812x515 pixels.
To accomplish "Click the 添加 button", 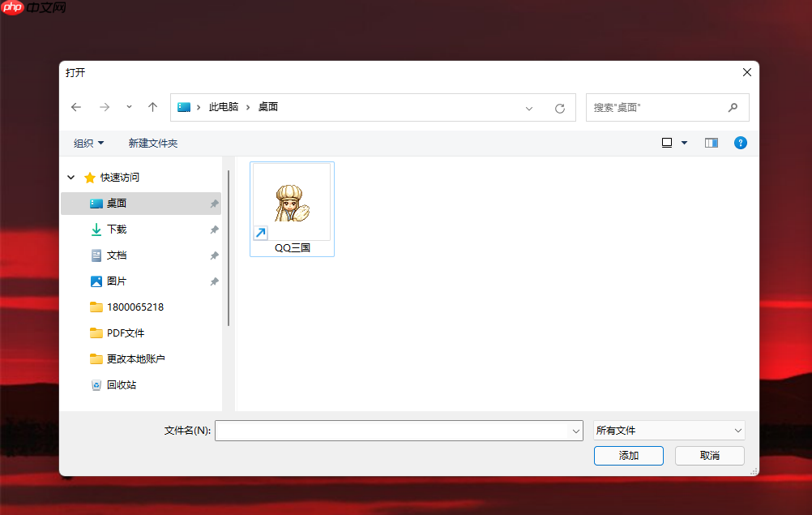I will click(x=628, y=455).
